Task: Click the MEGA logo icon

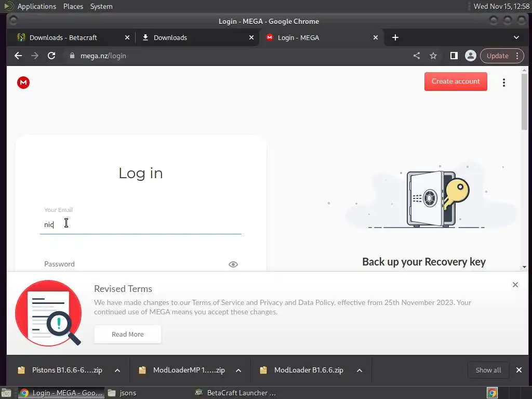Action: pos(23,83)
